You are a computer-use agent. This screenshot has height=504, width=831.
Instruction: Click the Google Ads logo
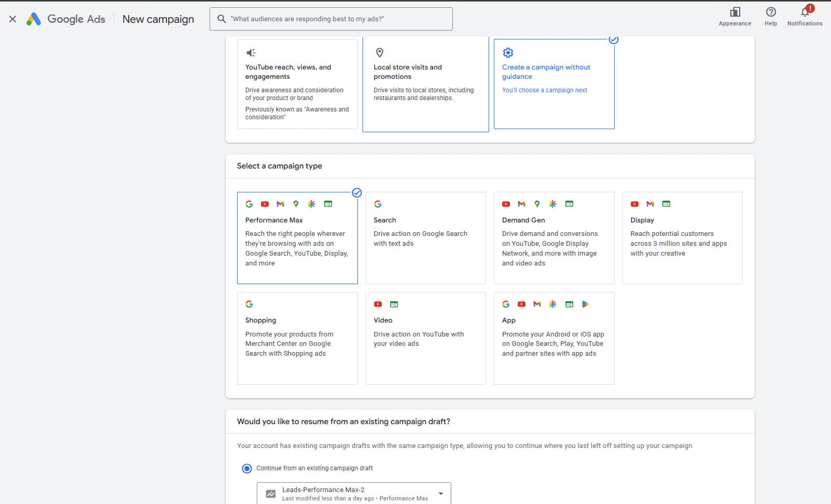coord(66,19)
